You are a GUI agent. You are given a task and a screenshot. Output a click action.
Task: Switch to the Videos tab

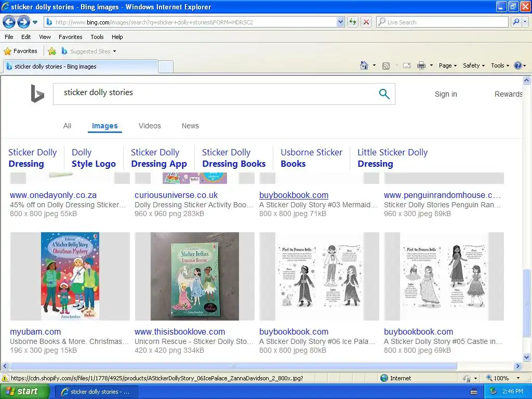(x=150, y=126)
